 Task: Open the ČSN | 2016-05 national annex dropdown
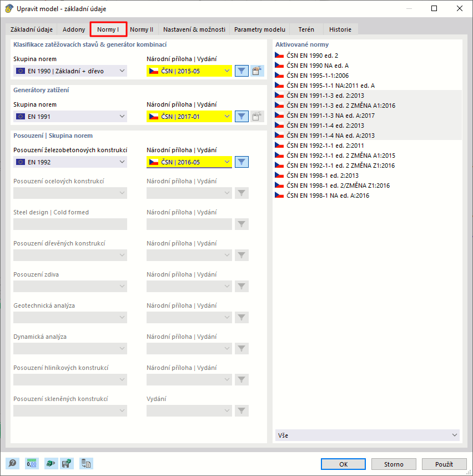point(189,162)
